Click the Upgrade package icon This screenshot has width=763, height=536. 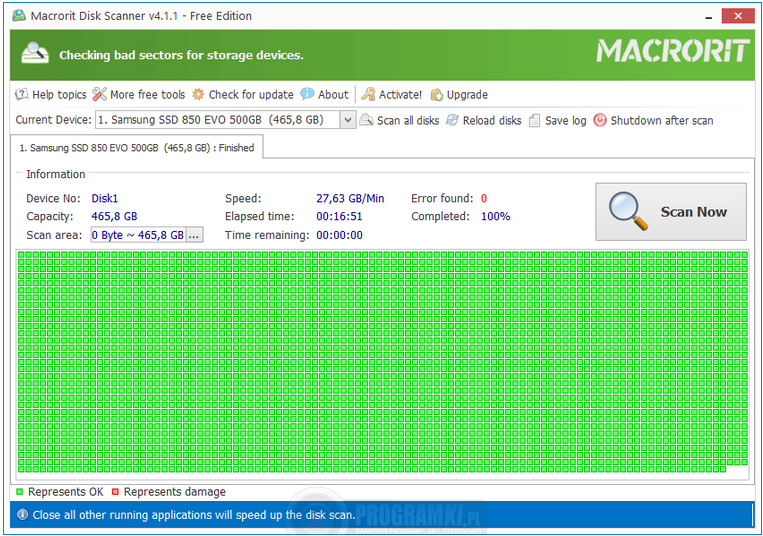click(436, 95)
